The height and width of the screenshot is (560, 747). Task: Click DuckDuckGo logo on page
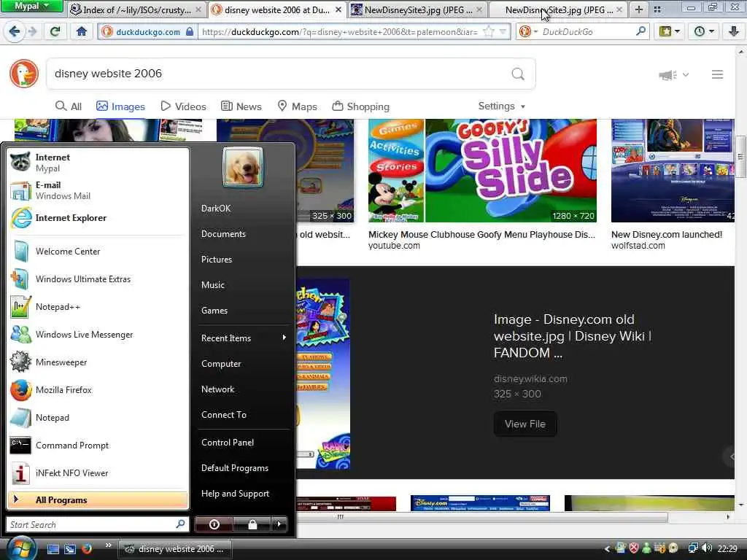point(24,74)
